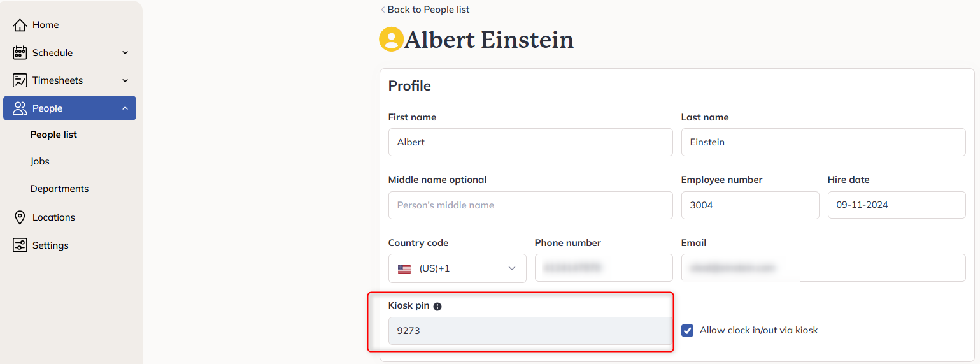This screenshot has height=364, width=980.
Task: Open the Country code dropdown
Action: (457, 268)
